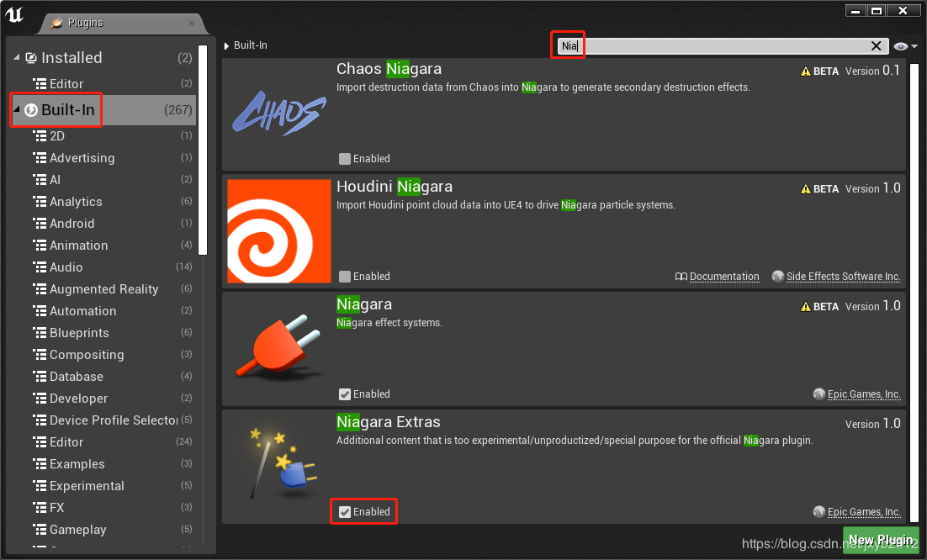Click the Chaos Niagara plugin title
927x560 pixels.
389,69
